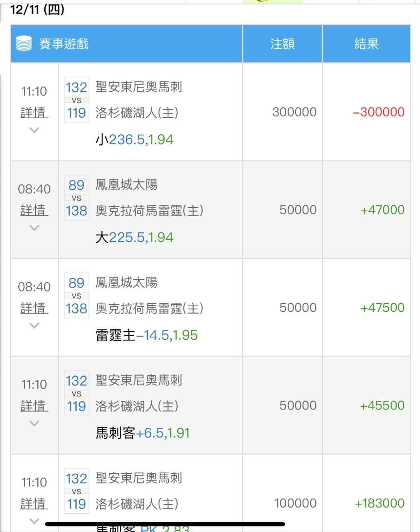
Task: Click the green +183000 result value
Action: tap(380, 503)
